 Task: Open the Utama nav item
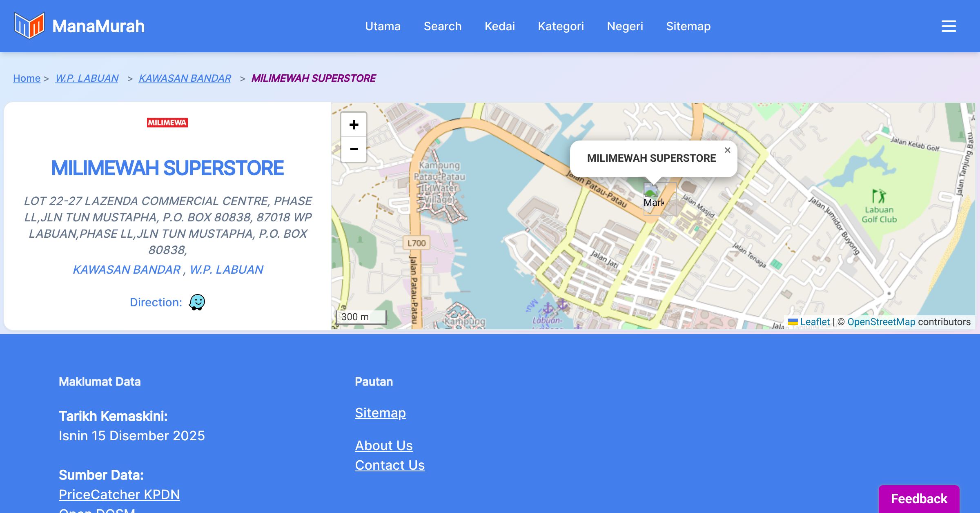pos(383,26)
